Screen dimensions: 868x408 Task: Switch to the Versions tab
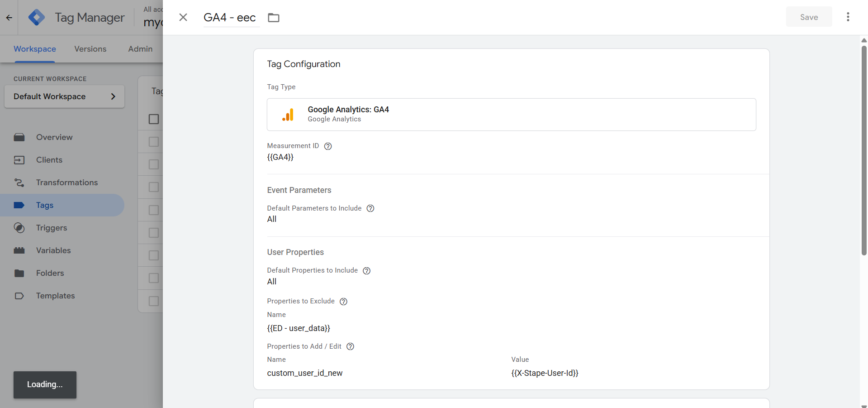(x=90, y=49)
